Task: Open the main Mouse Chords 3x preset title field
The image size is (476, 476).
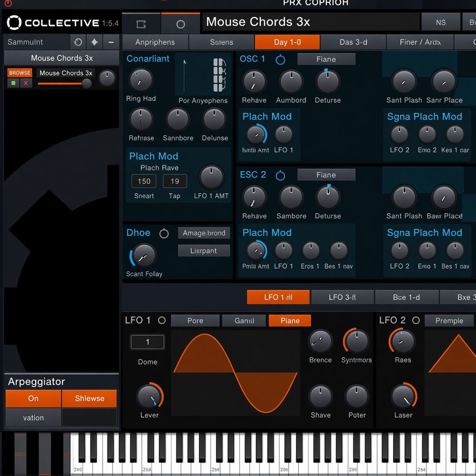Action: point(311,22)
